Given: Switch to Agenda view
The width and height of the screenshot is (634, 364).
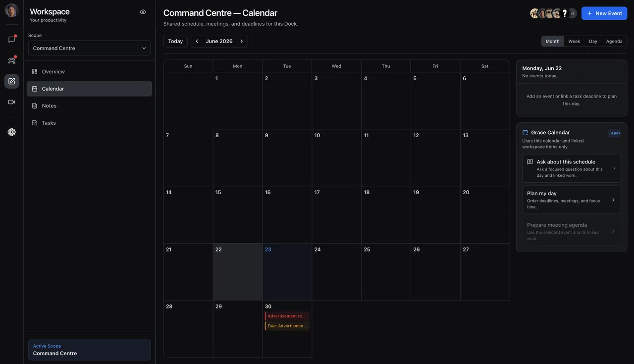Looking at the screenshot, I should coord(614,41).
